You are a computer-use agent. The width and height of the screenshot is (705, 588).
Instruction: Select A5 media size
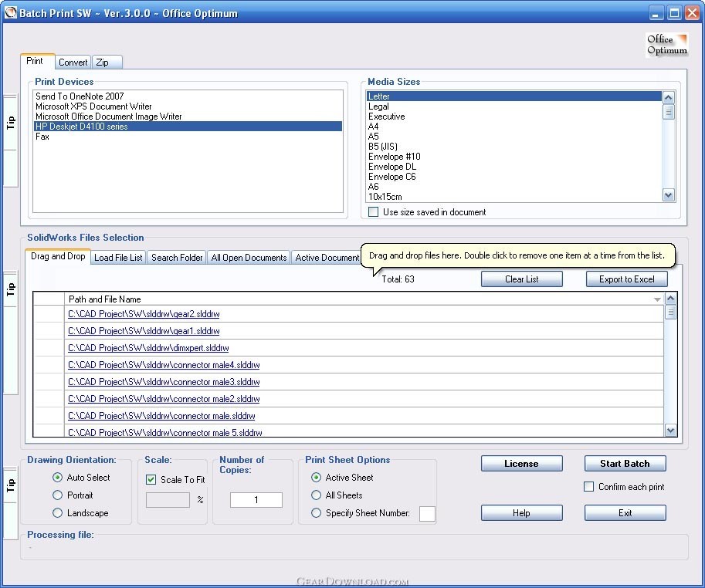pos(514,137)
